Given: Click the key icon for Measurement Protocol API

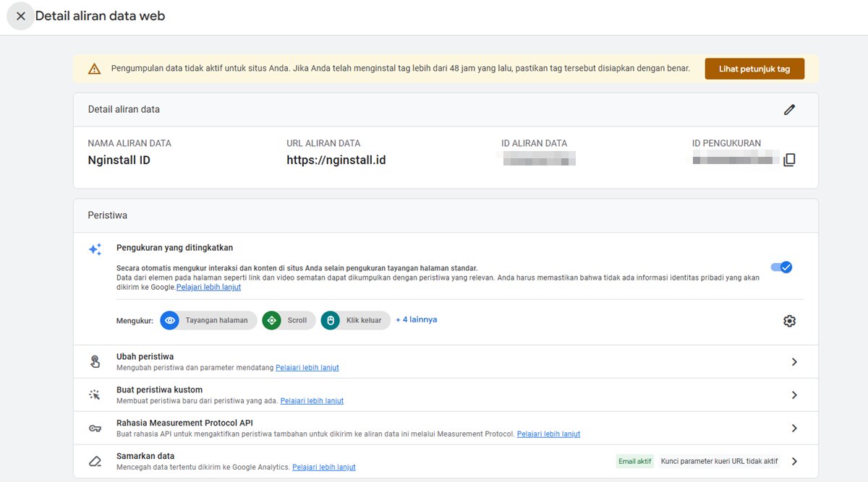Looking at the screenshot, I should click(95, 429).
